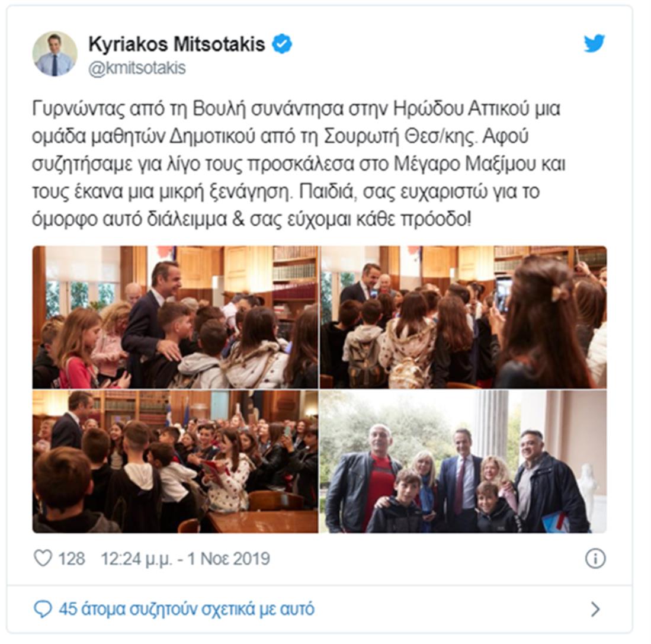Click the Twitter bird logo icon
The width and height of the screenshot is (651, 644).
pos(594,43)
